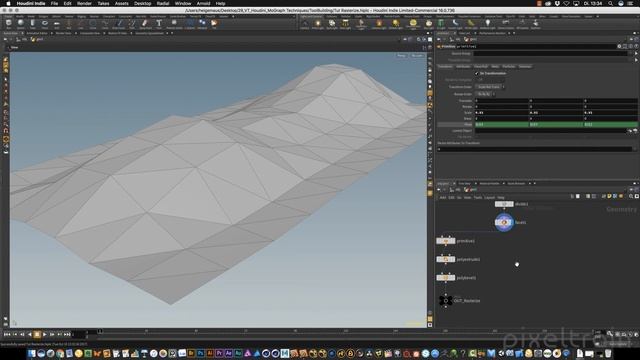Switch to the Material Palette tab

(x=489, y=183)
